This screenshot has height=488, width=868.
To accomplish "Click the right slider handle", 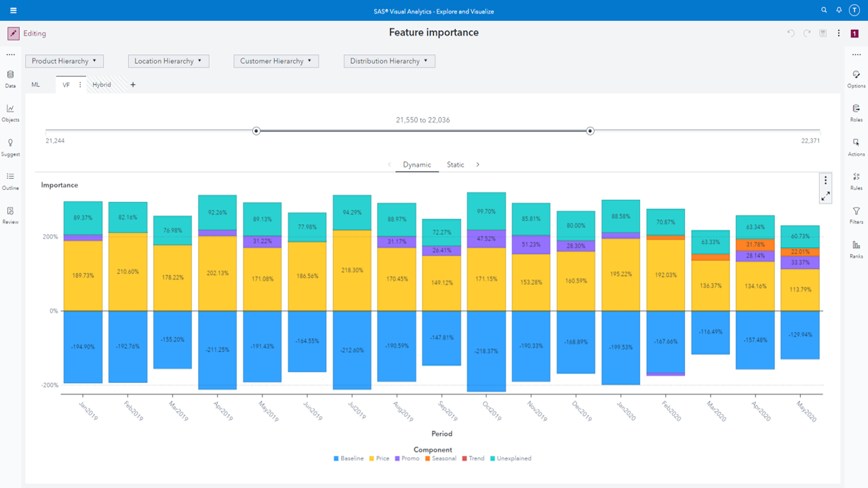I will coord(590,131).
